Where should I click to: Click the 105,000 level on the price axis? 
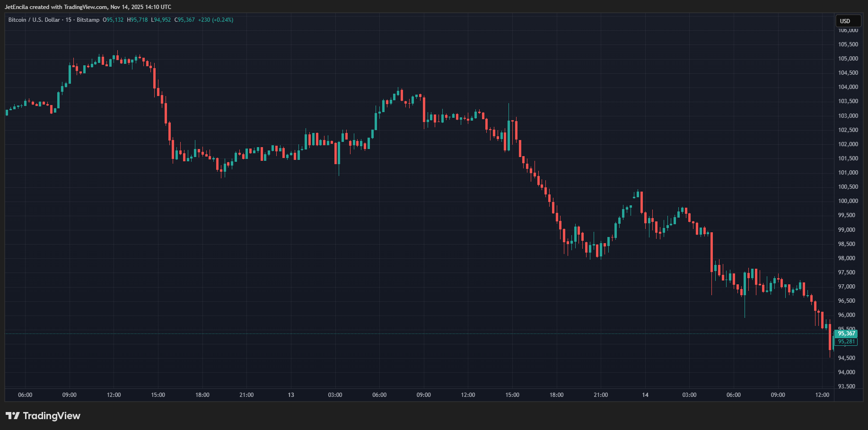[x=848, y=59]
